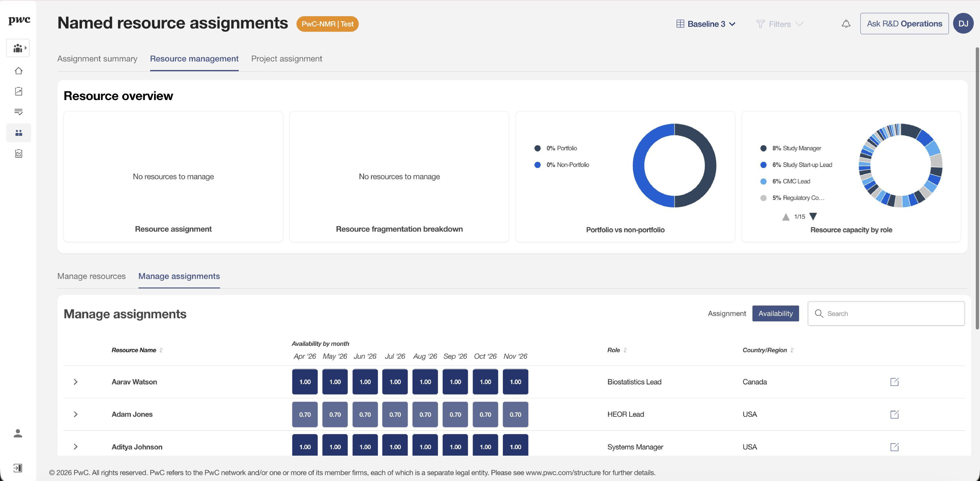This screenshot has width=980, height=481.
Task: Click the assignments Search field
Action: [886, 314]
